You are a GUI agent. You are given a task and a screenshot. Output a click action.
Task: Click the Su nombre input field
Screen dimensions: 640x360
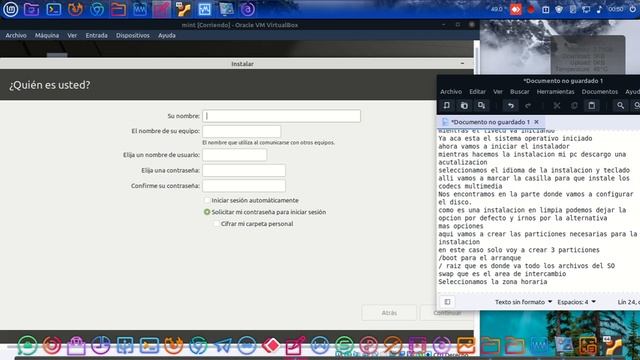281,116
